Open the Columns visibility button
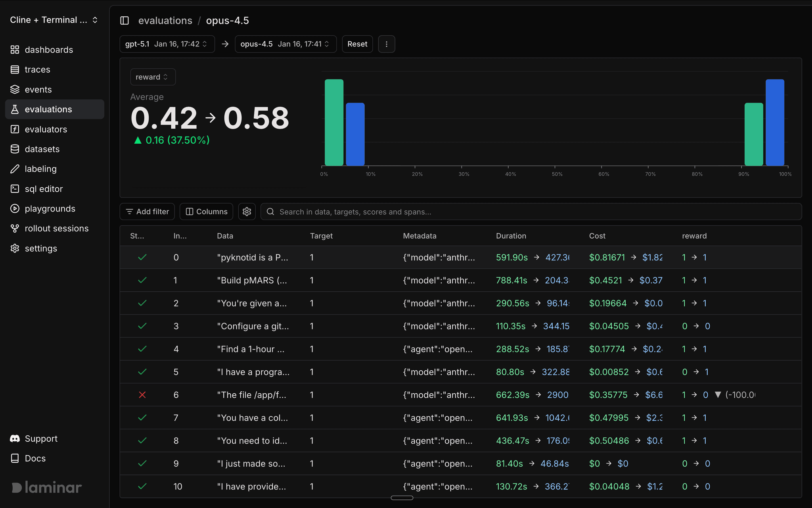The image size is (812, 508). click(x=207, y=212)
